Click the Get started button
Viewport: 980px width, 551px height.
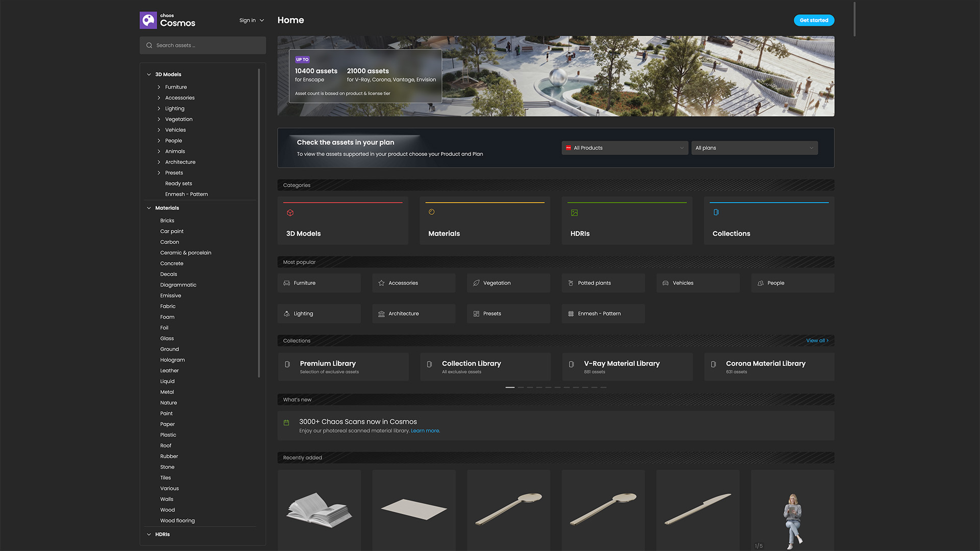click(814, 20)
